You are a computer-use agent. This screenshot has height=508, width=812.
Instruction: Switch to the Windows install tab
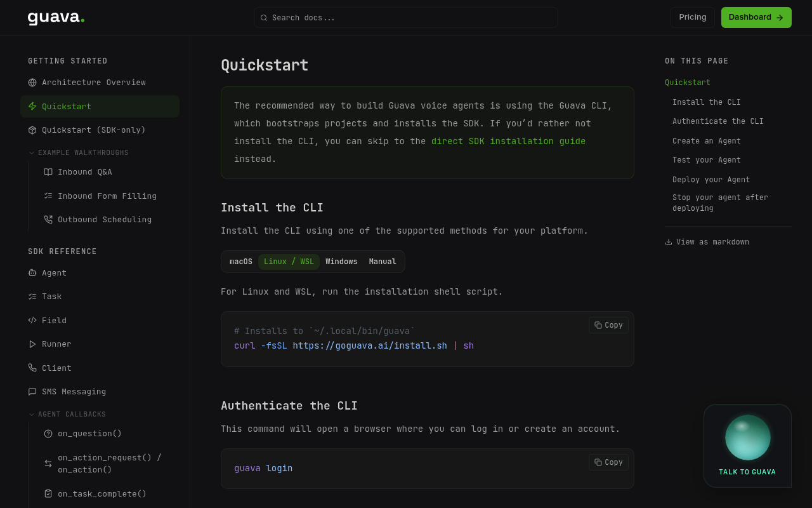point(341,262)
